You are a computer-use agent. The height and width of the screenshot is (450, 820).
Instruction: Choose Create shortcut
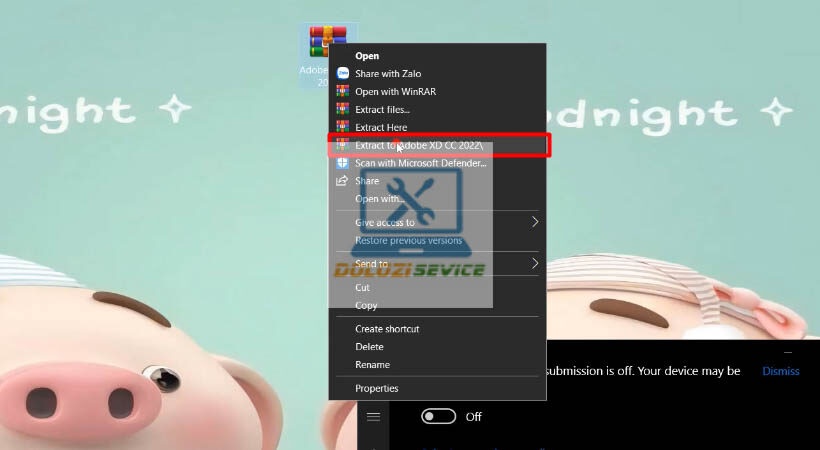(437, 329)
